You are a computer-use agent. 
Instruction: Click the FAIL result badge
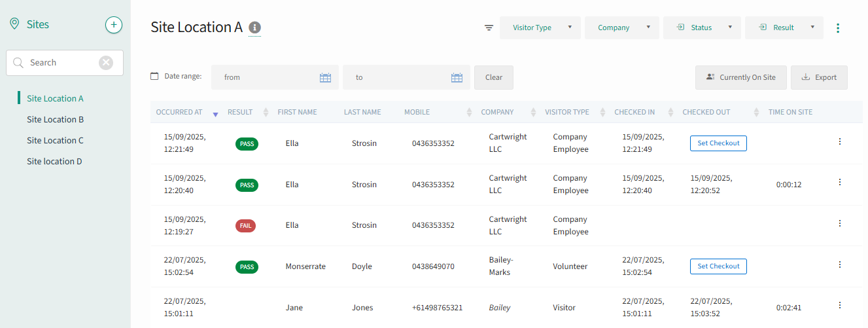pos(245,226)
